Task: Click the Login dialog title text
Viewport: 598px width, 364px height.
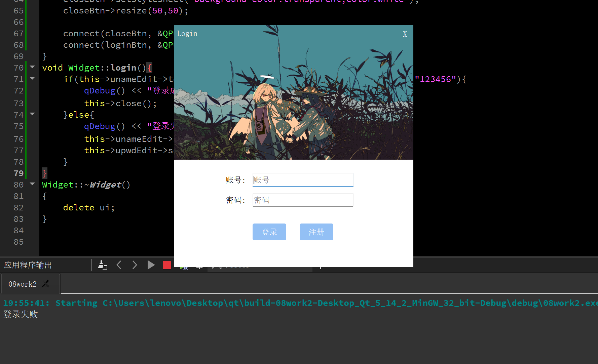Action: [x=187, y=34]
